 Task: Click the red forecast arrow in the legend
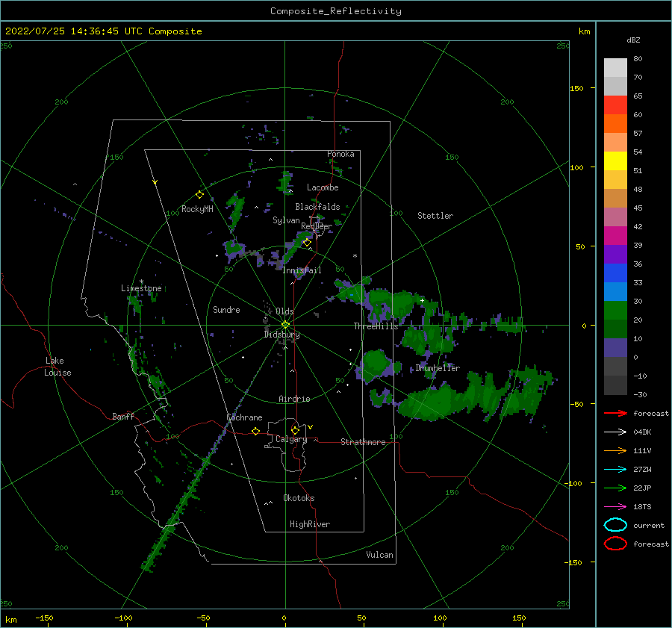615,413
